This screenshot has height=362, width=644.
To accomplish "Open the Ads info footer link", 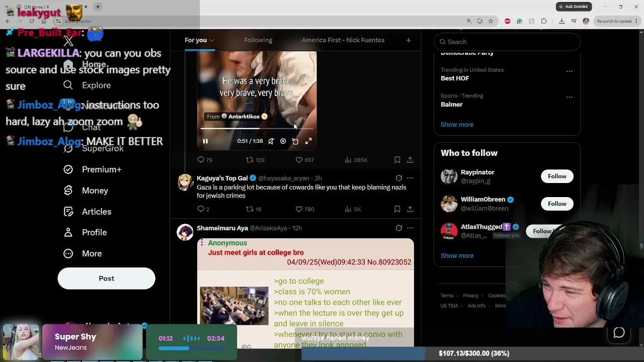I will 476,306.
